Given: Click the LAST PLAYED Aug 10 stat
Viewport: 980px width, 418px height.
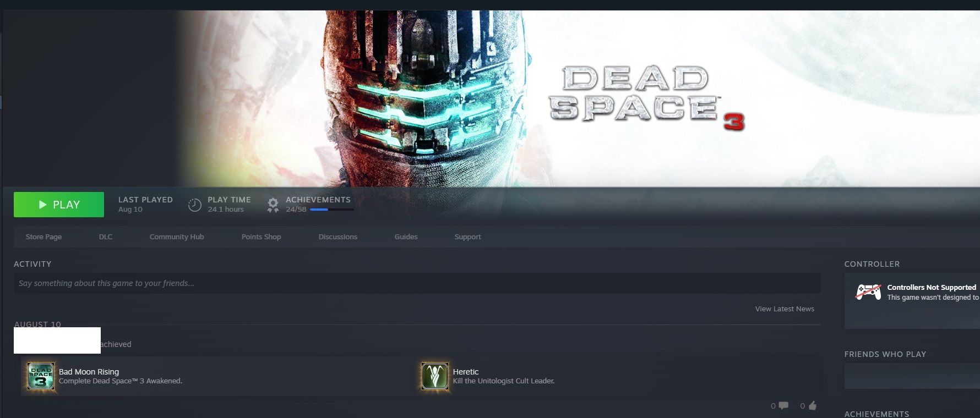Looking at the screenshot, I should (x=145, y=204).
